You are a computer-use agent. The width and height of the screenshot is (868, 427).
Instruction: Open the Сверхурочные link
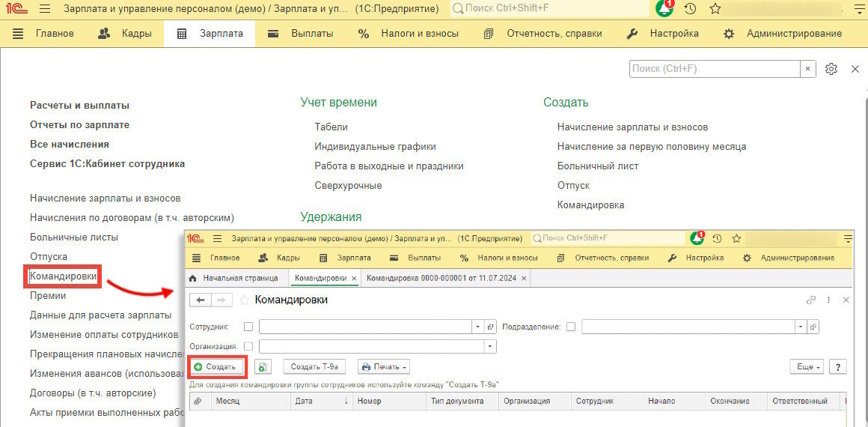tap(348, 185)
